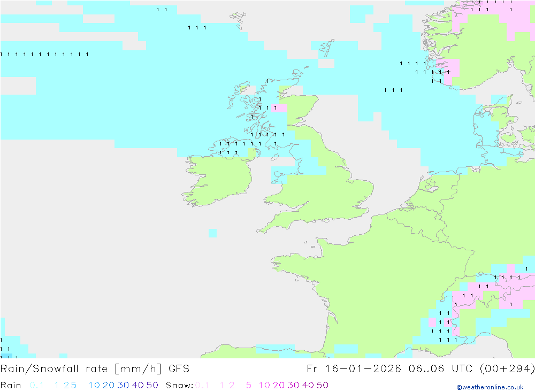Screen dimensions: 535x392
Task: Click the Snow legend value 0.1
Action: coord(202,385)
